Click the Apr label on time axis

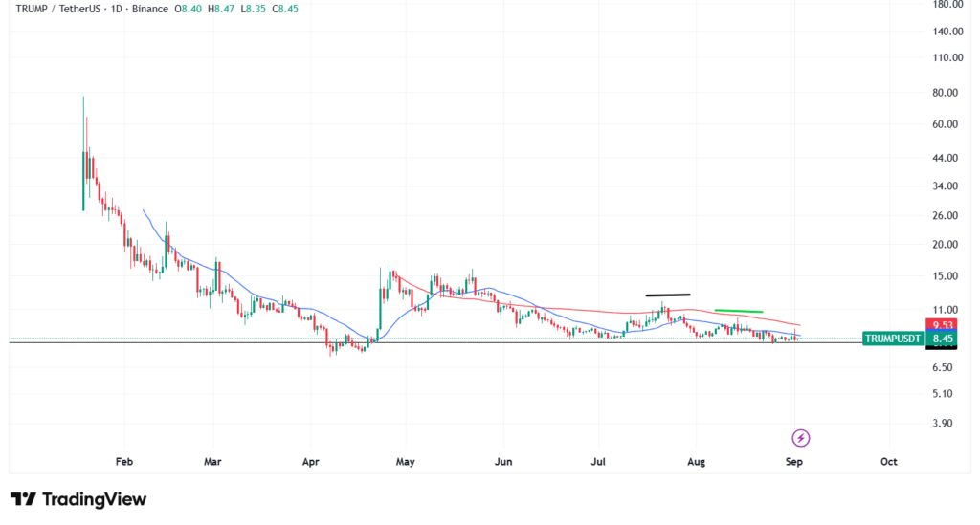tap(311, 462)
